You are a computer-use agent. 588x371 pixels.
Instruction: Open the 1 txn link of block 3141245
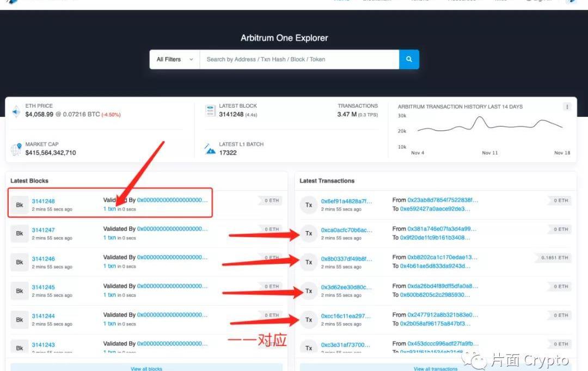[x=109, y=295]
